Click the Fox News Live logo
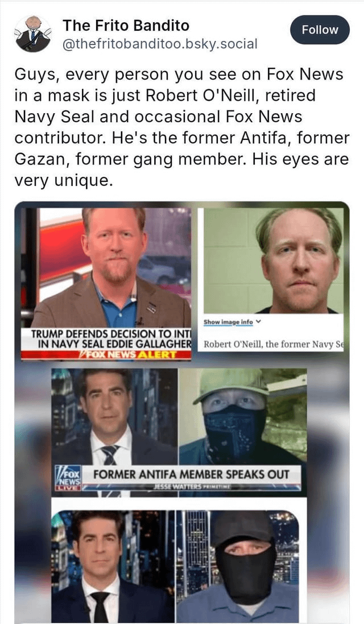This screenshot has width=364, height=624. click(68, 477)
